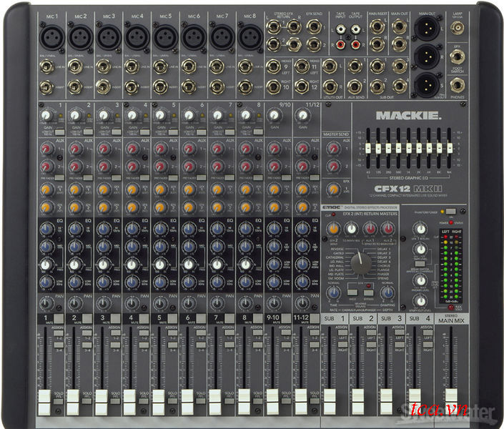Toggle the EFX Bypass button
This screenshot has height=429, width=504.
point(368,292)
